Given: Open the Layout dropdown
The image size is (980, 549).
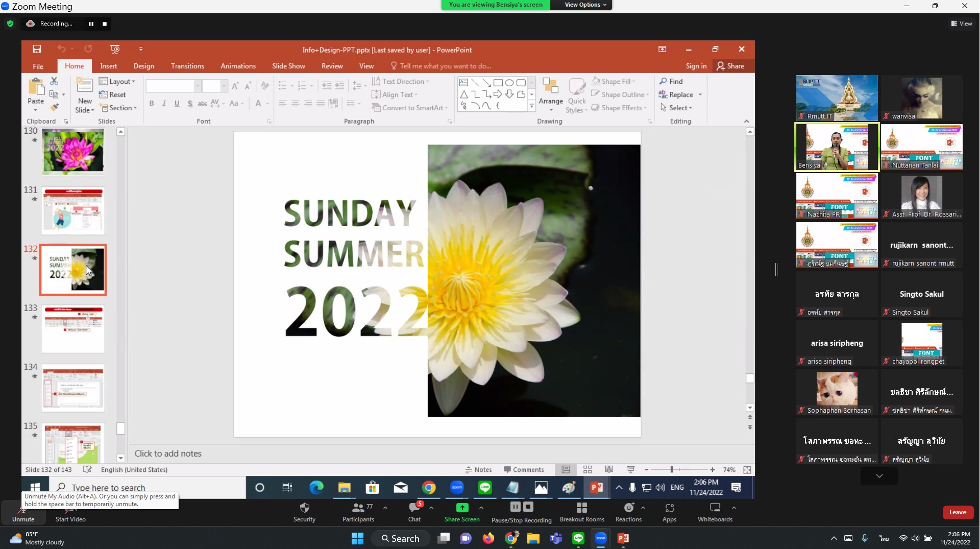Looking at the screenshot, I should (117, 81).
